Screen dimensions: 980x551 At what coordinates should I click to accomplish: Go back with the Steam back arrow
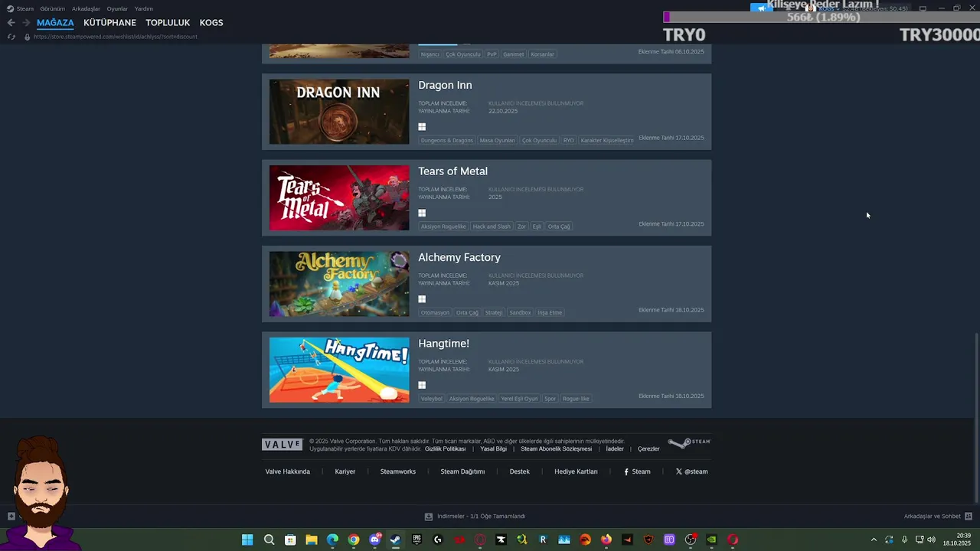[11, 23]
